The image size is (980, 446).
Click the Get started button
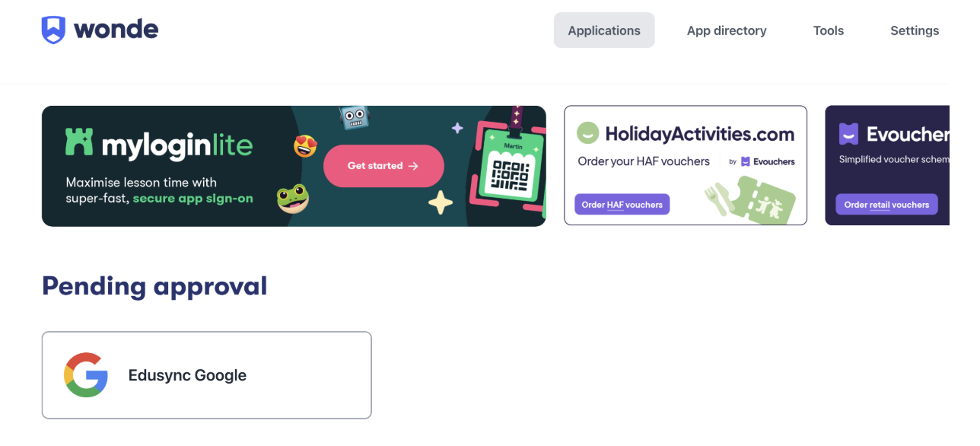tap(383, 166)
